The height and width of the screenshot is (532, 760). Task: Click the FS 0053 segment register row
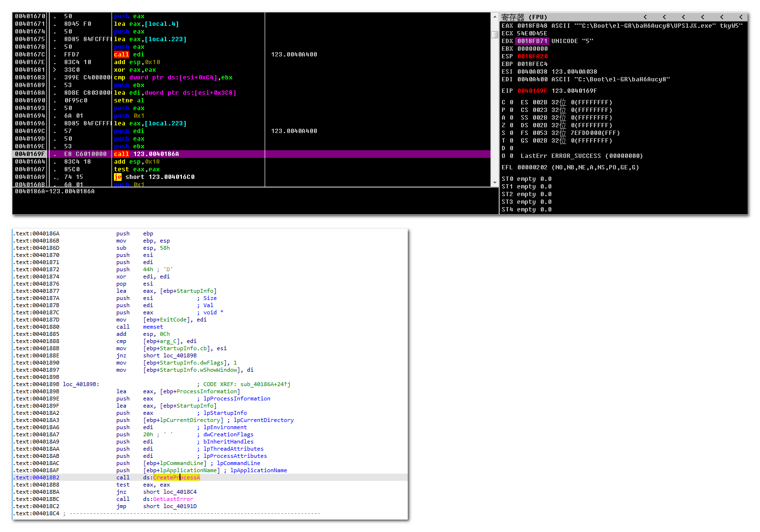point(570,133)
